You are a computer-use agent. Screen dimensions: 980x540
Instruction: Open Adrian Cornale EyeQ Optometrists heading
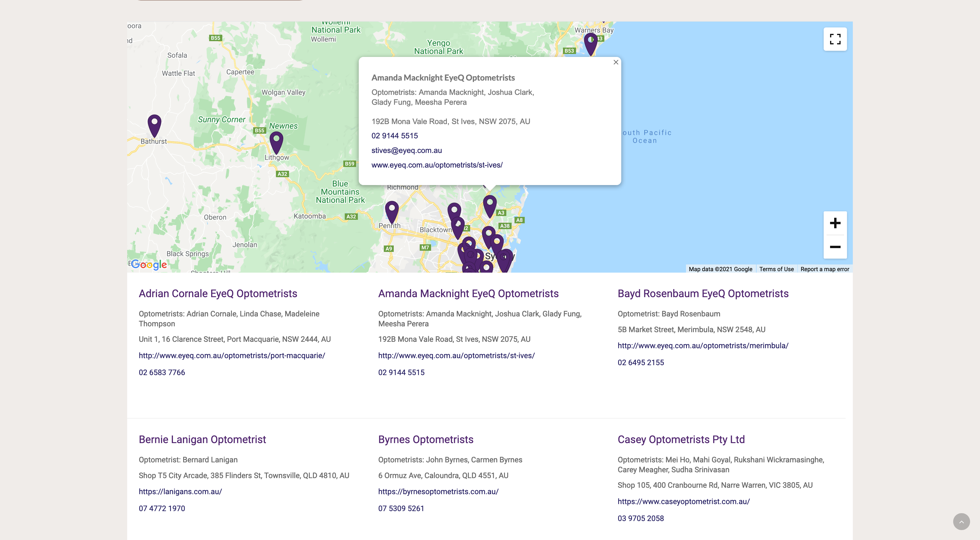218,294
